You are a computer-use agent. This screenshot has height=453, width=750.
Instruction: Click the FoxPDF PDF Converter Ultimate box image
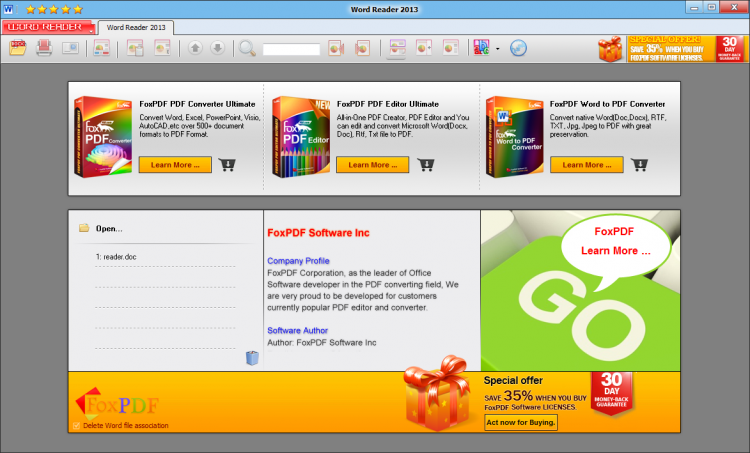pos(103,137)
